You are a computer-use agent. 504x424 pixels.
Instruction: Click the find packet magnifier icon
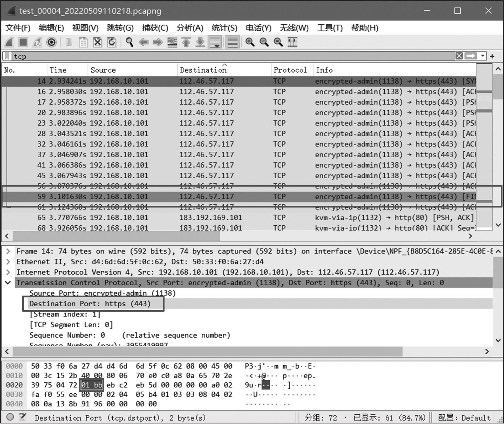click(x=129, y=42)
